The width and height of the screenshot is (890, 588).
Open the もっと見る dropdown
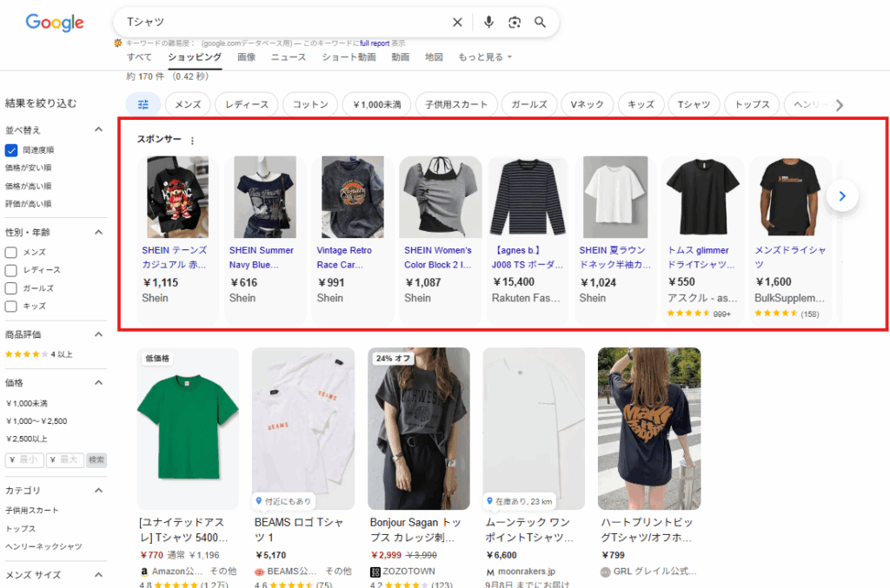(485, 57)
